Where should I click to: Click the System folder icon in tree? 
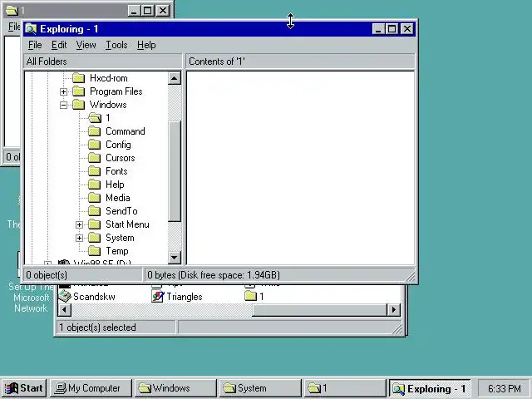coord(95,238)
